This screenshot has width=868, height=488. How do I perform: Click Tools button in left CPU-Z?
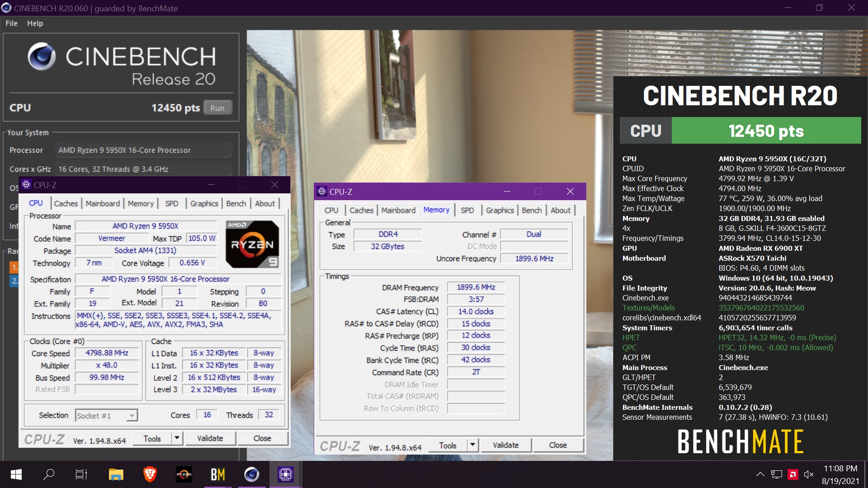tap(152, 438)
